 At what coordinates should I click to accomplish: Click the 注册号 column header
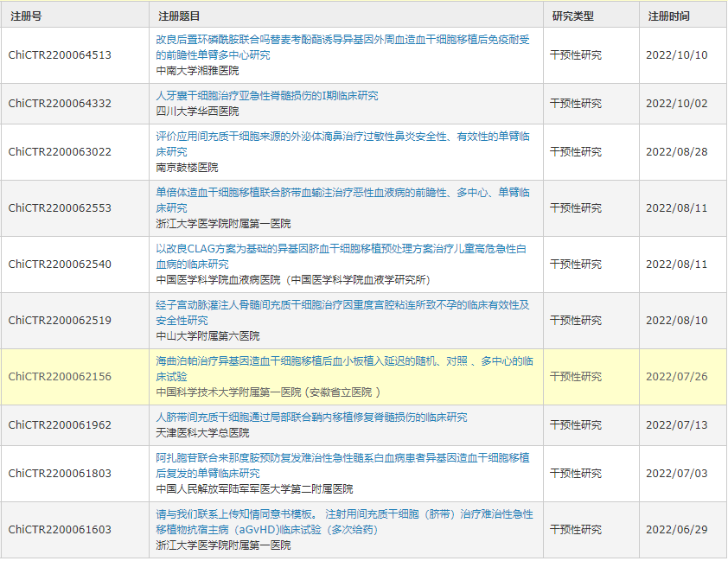click(x=26, y=15)
